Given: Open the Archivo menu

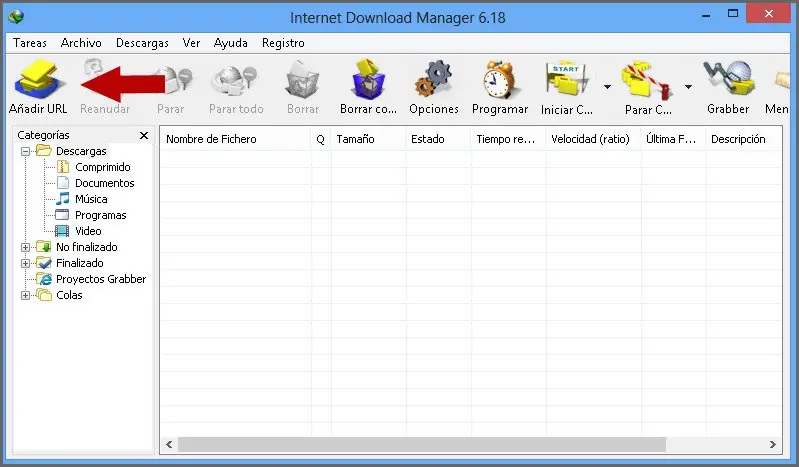Looking at the screenshot, I should pos(81,43).
